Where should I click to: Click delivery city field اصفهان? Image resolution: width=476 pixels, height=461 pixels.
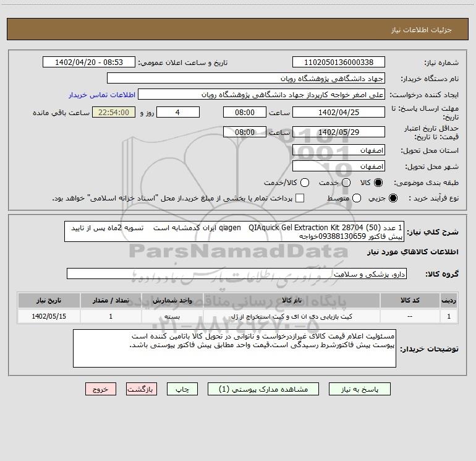point(339,166)
